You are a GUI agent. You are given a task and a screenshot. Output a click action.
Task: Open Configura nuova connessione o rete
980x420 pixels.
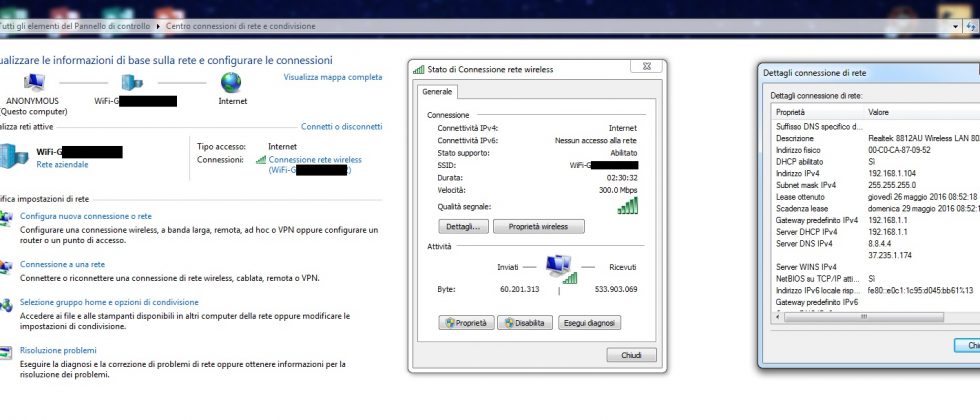click(86, 216)
